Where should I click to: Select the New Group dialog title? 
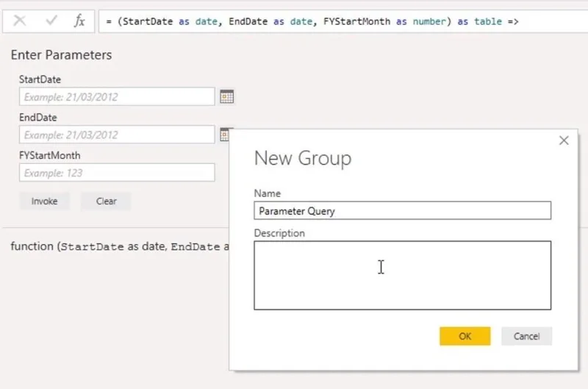tap(303, 158)
